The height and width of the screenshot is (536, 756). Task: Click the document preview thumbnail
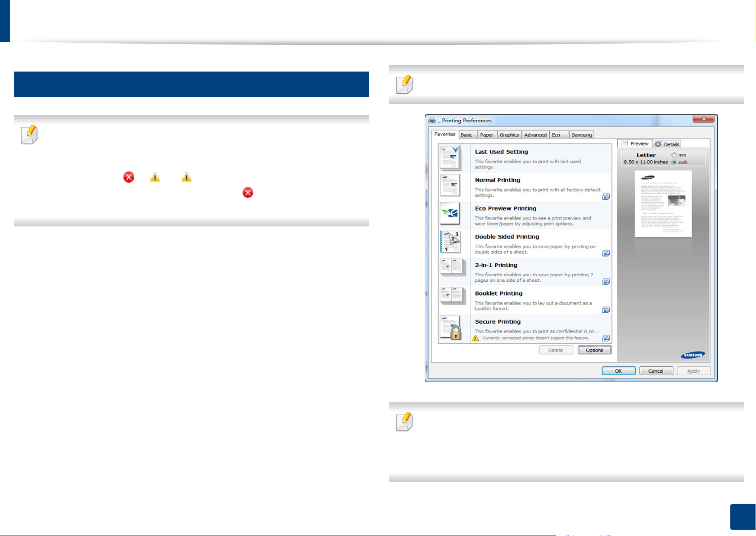click(x=663, y=203)
